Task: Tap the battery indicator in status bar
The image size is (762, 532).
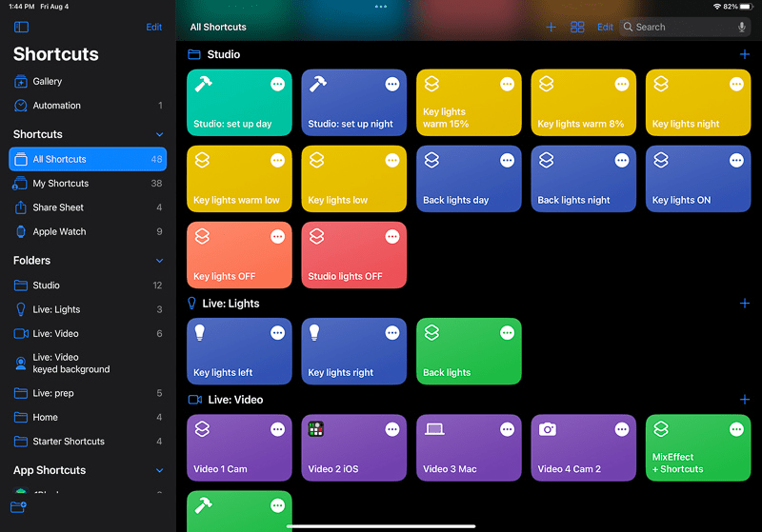Action: pos(746,7)
